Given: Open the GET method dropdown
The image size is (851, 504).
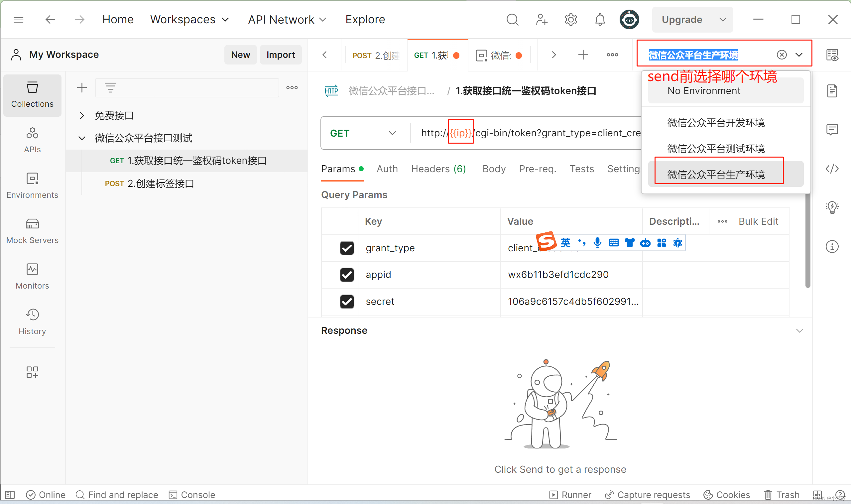Looking at the screenshot, I should tap(363, 133).
